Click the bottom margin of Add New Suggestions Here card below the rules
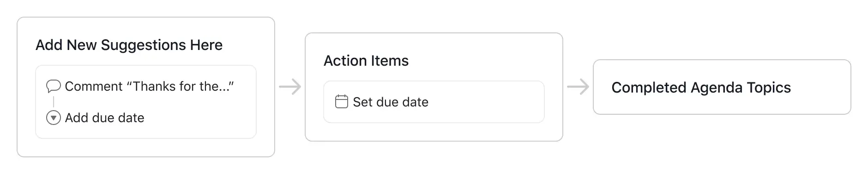The image size is (868, 174). click(146, 147)
